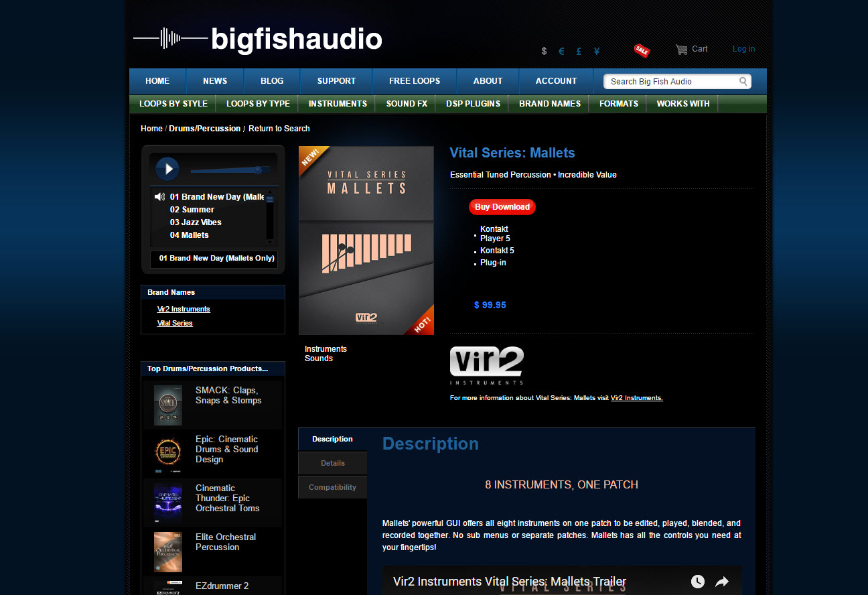
Task: Click the Vital Series: Mallets product title
Action: tap(512, 153)
